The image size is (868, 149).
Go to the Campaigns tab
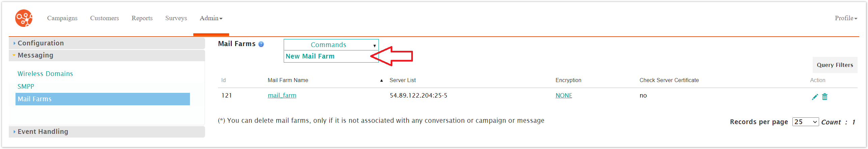pos(62,18)
